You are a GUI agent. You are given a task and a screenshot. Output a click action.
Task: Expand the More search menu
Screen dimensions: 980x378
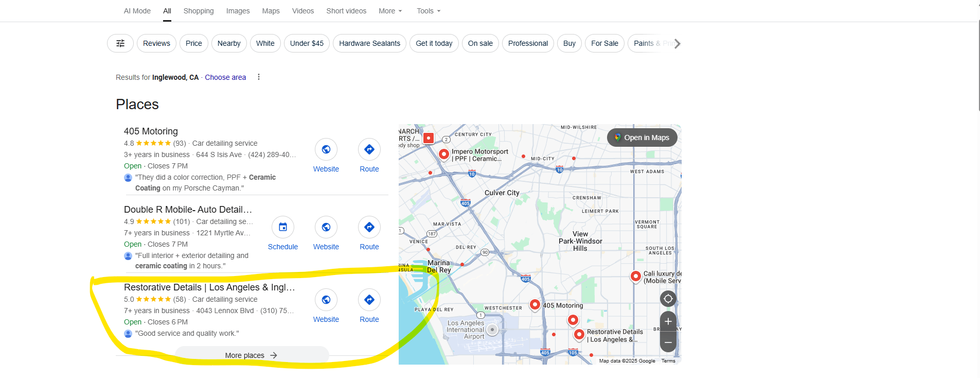(x=390, y=11)
